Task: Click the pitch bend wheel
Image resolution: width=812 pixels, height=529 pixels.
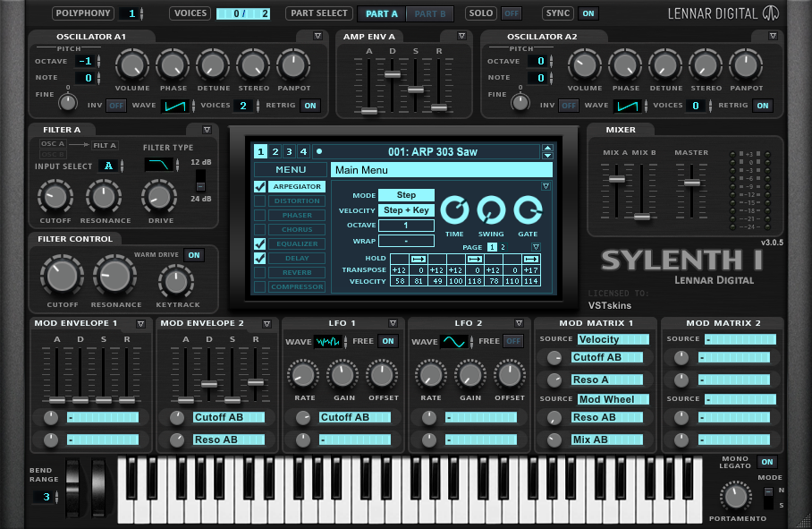Action: click(72, 488)
